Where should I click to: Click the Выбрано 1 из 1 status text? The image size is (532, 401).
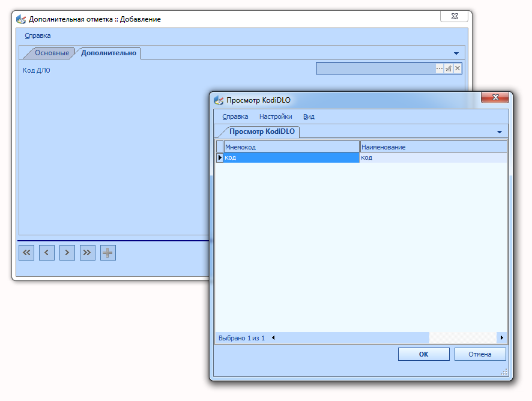point(241,338)
